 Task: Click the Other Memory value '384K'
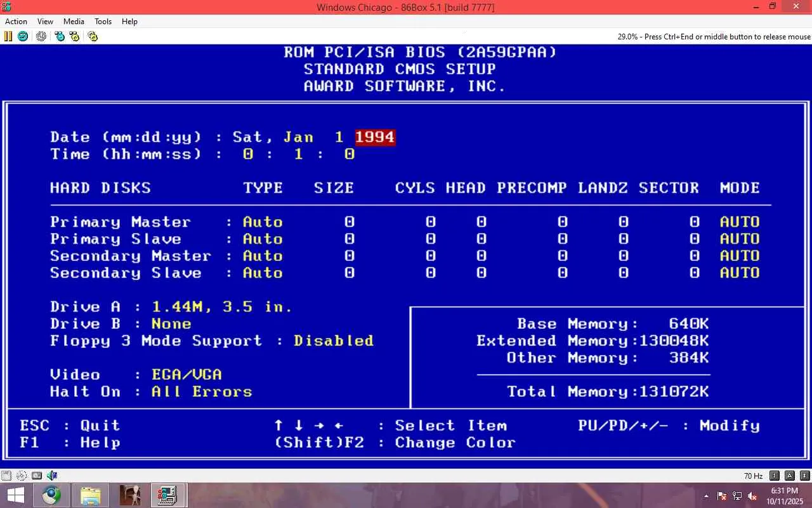pyautogui.click(x=689, y=358)
